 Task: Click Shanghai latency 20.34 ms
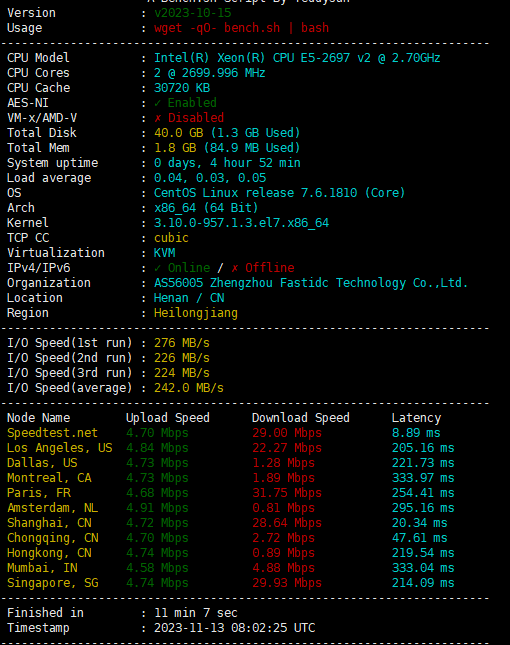(420, 523)
